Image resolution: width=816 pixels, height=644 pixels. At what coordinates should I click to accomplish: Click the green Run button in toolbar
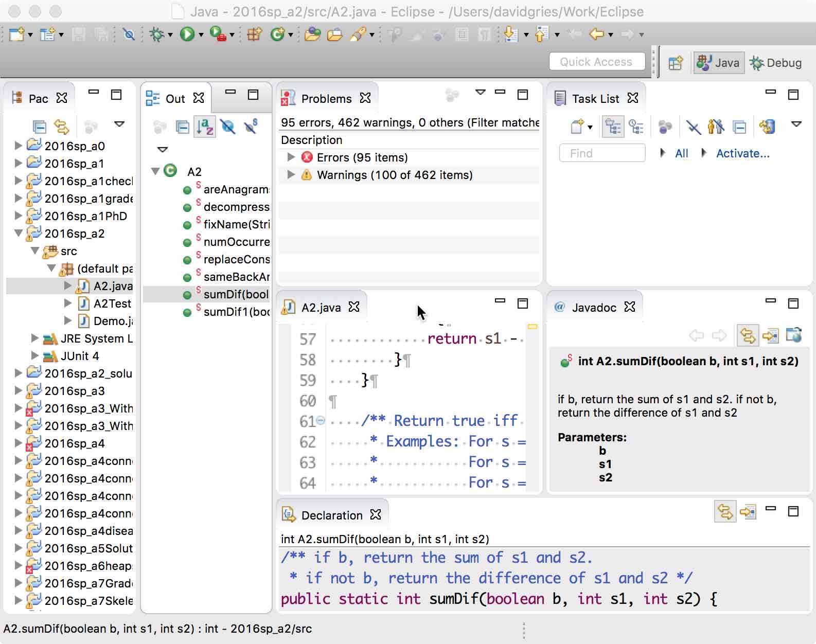point(187,34)
